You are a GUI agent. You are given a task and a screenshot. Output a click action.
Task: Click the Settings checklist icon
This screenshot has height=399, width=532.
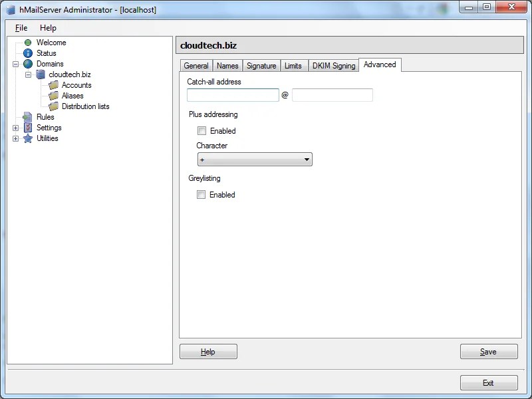pyautogui.click(x=28, y=128)
